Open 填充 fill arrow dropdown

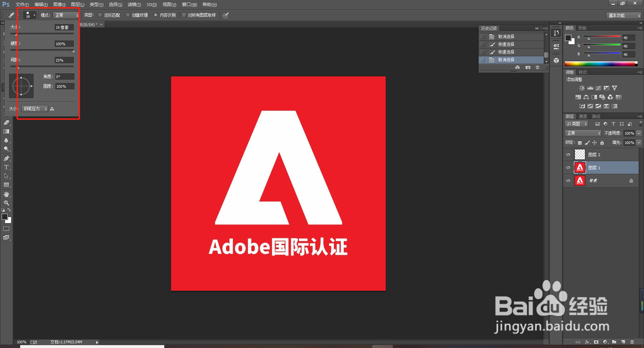click(639, 143)
